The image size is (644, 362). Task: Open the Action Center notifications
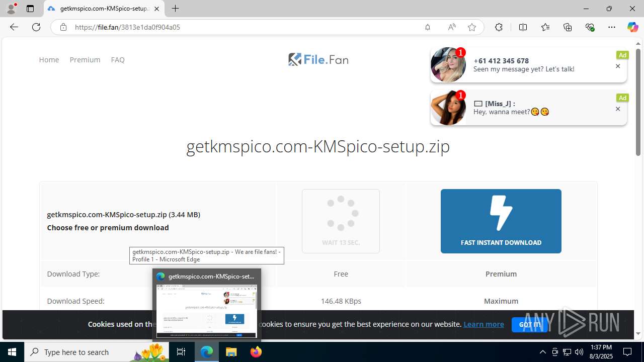628,352
